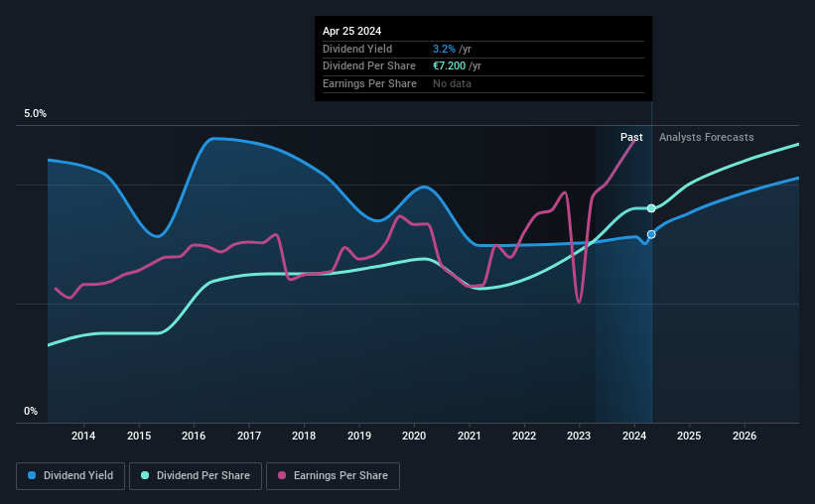
Task: Click the tooltip Dividend Per Share row label
Action: [x=369, y=66]
